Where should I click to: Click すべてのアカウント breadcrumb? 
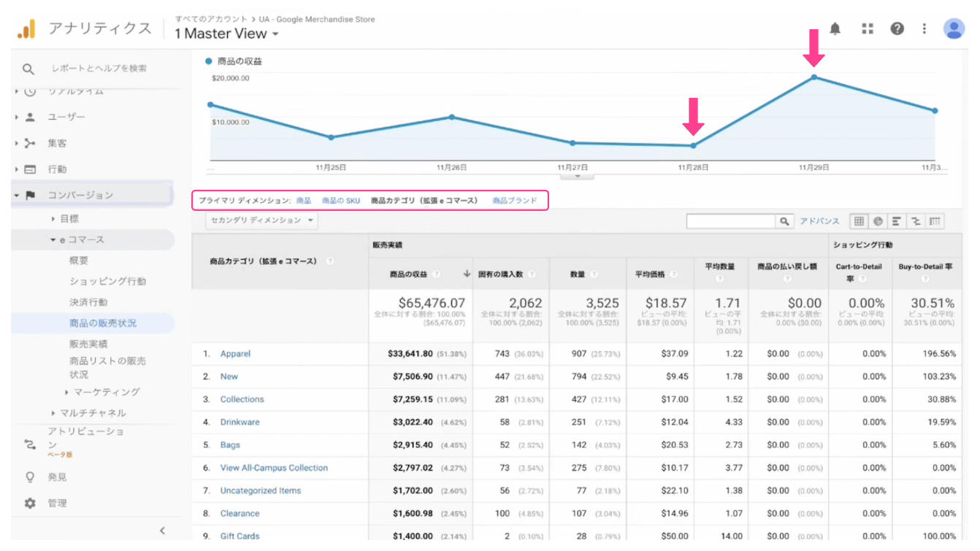click(211, 19)
